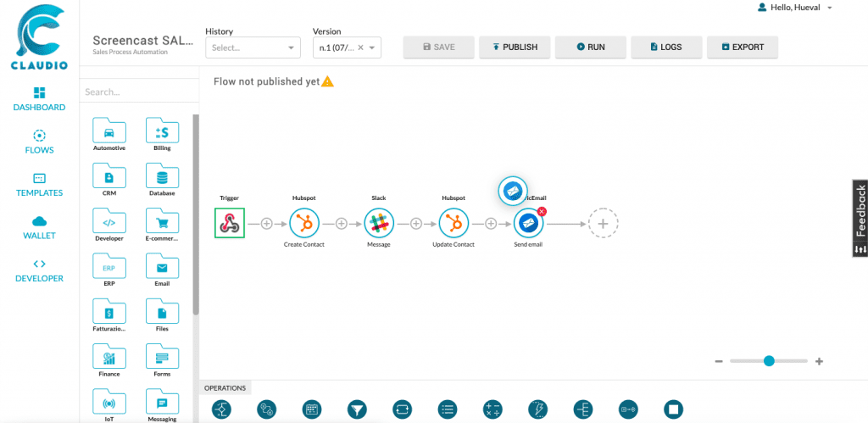Add step after Update Contact node
The height and width of the screenshot is (423, 868).
(491, 224)
